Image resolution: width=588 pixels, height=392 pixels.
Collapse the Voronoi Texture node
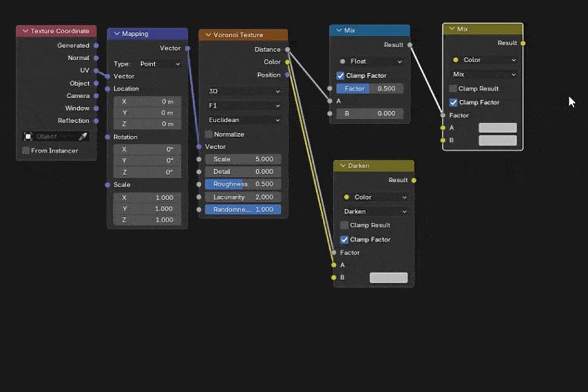click(208, 35)
